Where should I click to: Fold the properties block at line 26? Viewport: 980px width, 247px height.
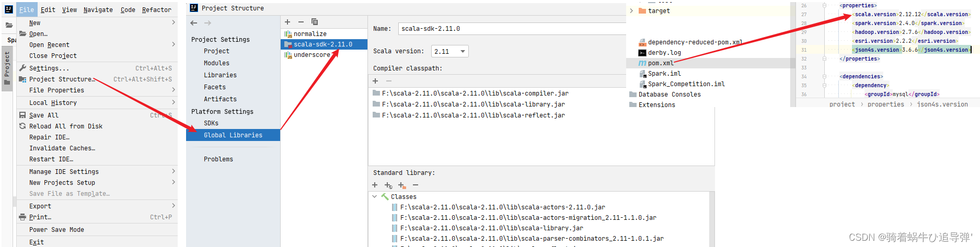pos(824,5)
